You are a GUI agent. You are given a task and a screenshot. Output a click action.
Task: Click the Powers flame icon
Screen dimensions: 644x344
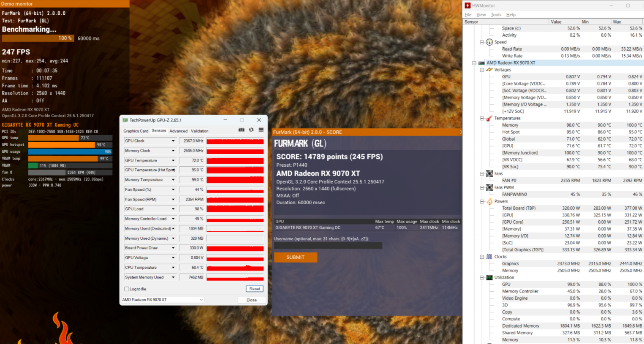coord(489,201)
